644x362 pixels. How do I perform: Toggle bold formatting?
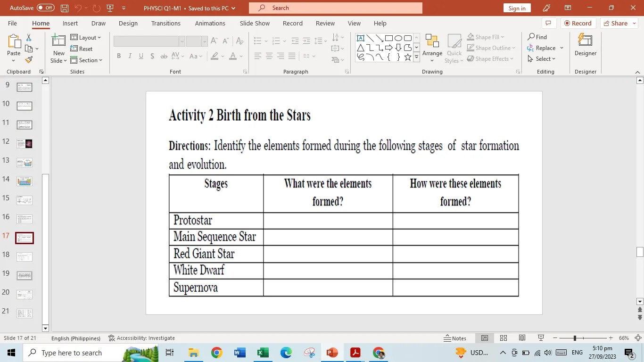[x=118, y=56]
